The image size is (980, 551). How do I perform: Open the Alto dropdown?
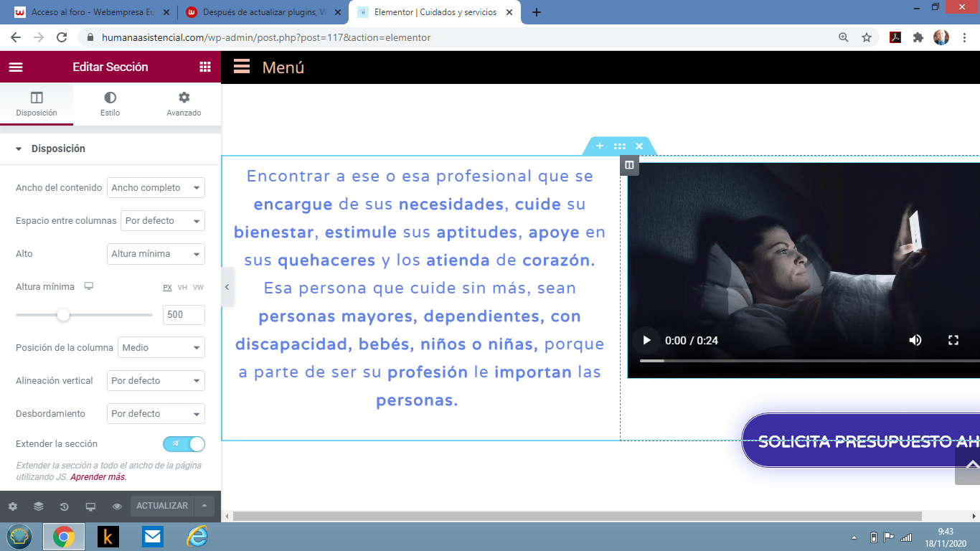156,254
